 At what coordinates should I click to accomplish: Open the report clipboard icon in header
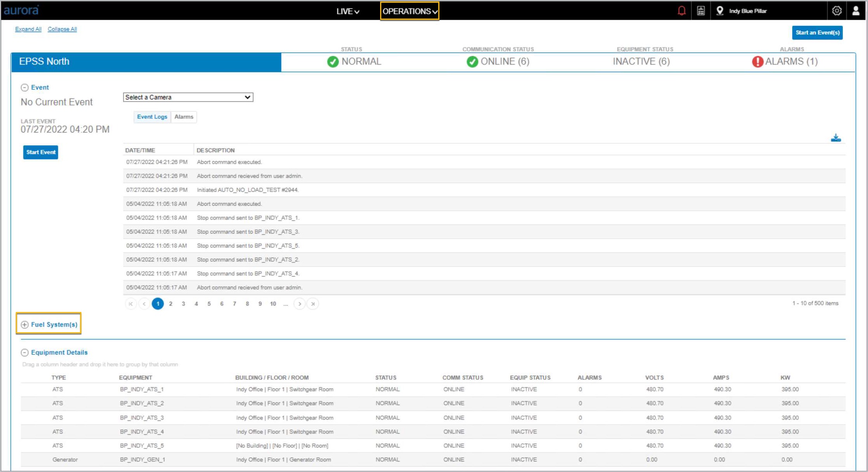(701, 11)
